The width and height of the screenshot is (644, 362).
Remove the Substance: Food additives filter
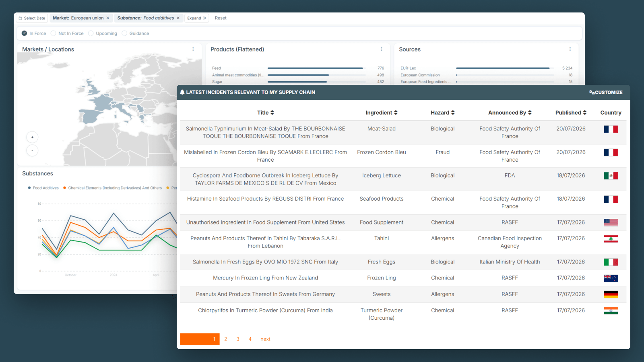click(178, 18)
